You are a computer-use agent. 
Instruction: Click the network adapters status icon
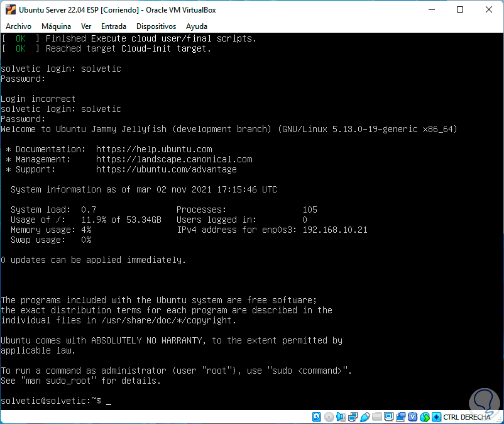[353, 417]
